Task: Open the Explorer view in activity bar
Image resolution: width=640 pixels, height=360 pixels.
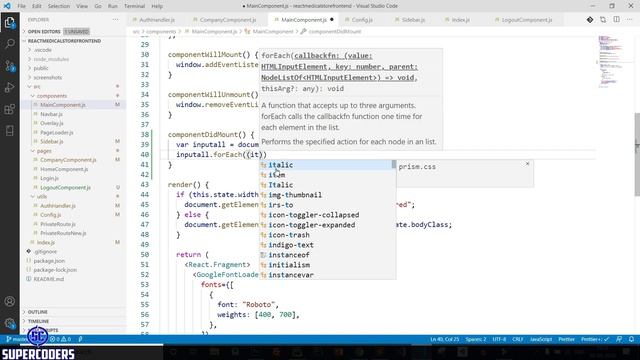Action: [9, 22]
